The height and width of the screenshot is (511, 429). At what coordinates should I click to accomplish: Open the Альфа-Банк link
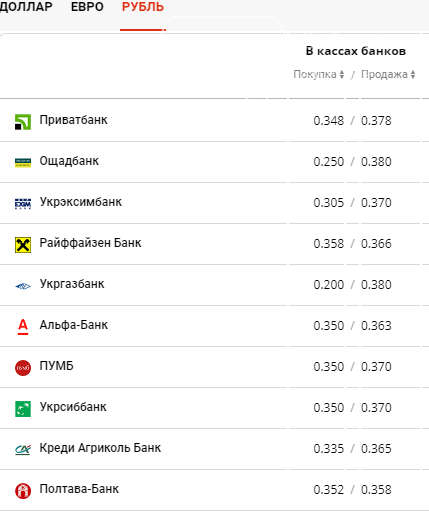tap(74, 325)
